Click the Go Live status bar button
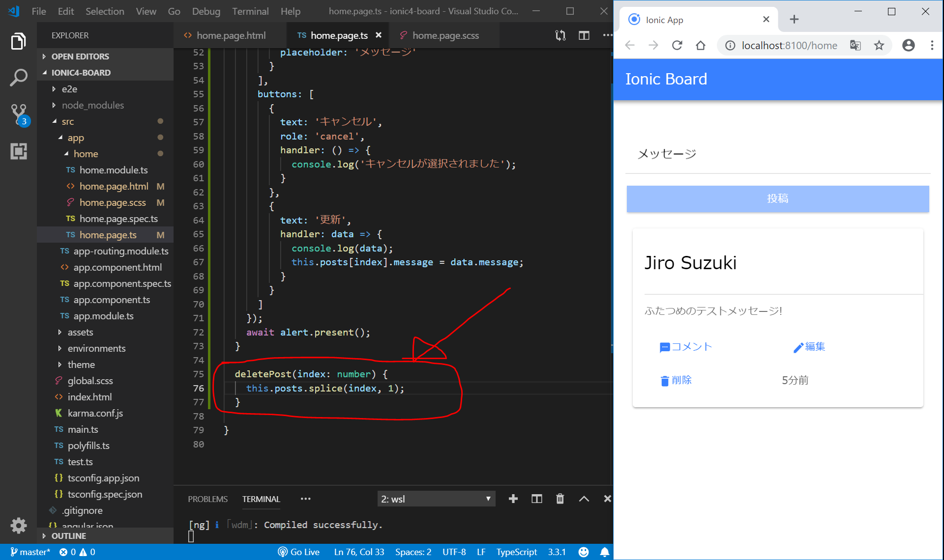Screen dimensions: 944x560 coord(298,552)
